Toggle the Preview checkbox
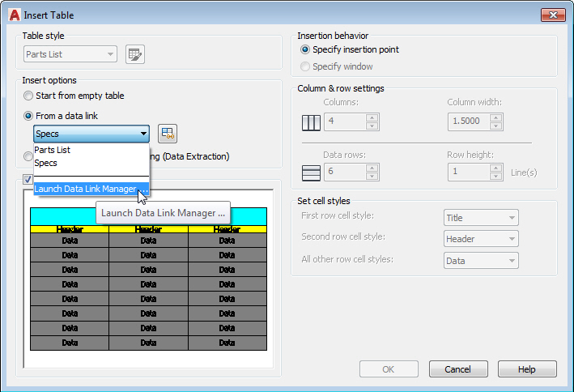Screen dimensions: 574x392 pos(28,179)
